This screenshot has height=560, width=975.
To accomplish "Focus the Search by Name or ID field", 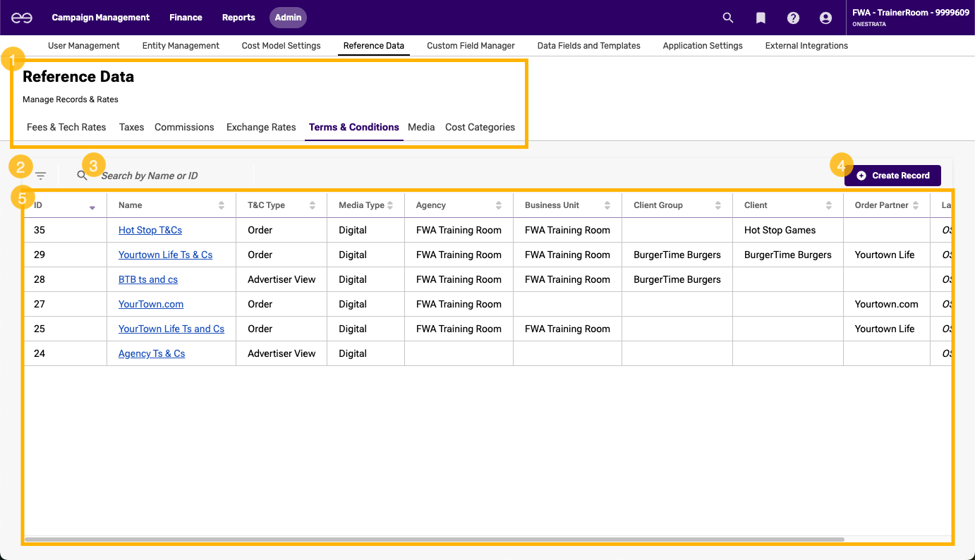I will coord(169,176).
